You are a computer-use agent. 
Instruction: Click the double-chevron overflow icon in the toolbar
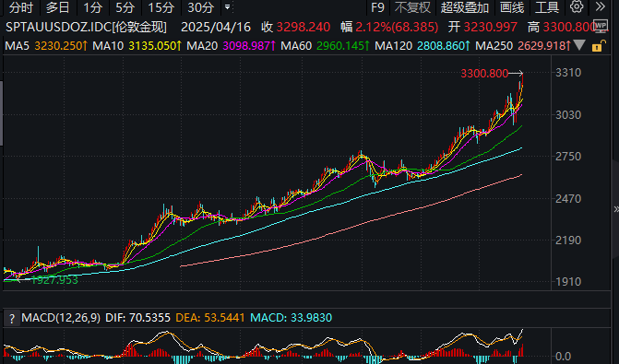[600, 6]
